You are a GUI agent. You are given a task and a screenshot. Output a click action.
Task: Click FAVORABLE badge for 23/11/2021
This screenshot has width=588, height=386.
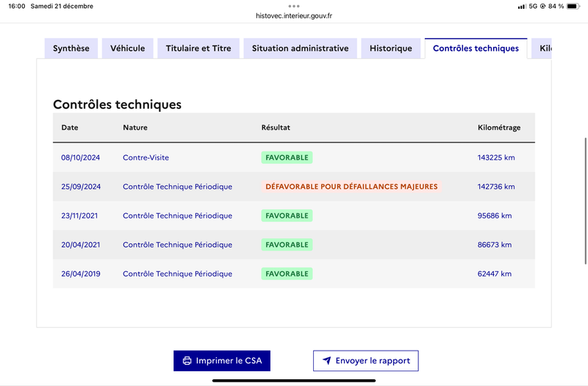coord(287,215)
